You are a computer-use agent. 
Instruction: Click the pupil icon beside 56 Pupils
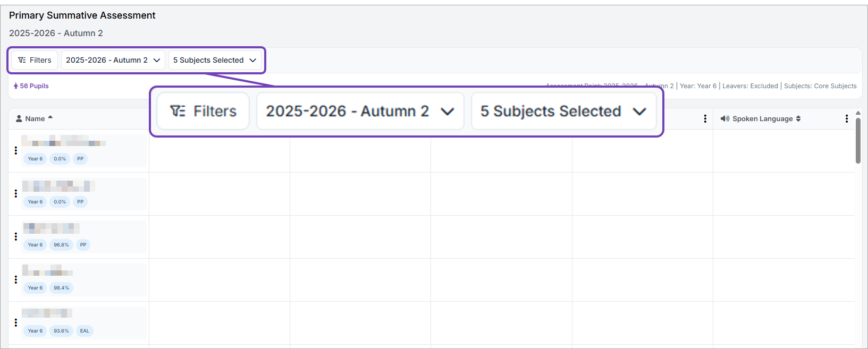coord(16,86)
